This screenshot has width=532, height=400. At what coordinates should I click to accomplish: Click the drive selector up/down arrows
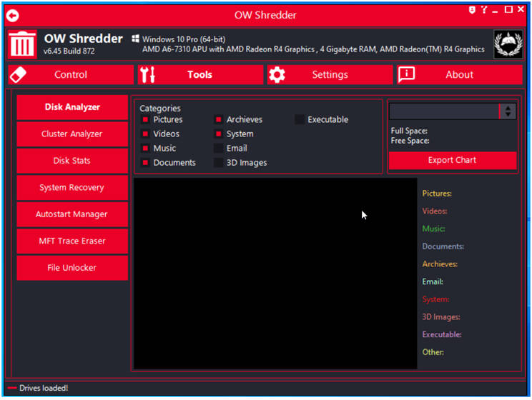point(508,111)
